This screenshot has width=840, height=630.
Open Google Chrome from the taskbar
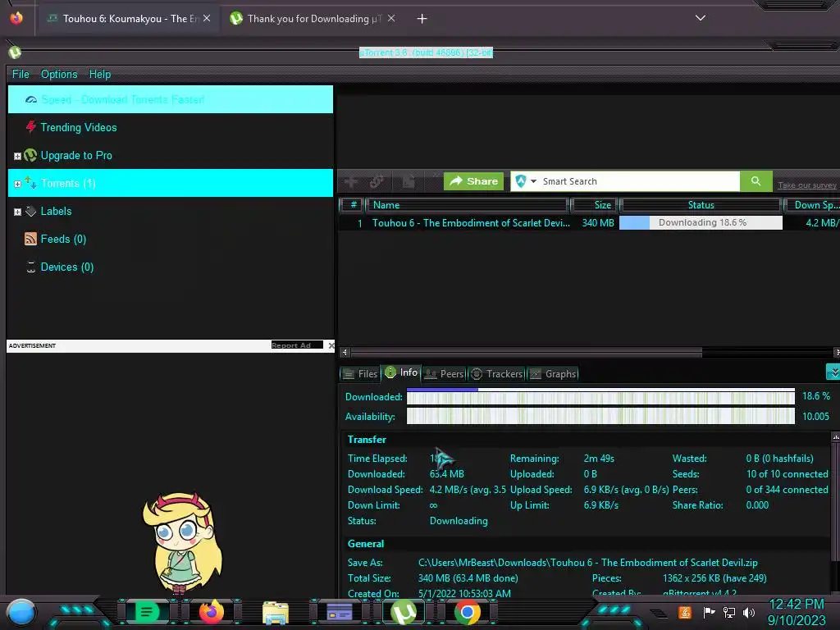pos(467,612)
